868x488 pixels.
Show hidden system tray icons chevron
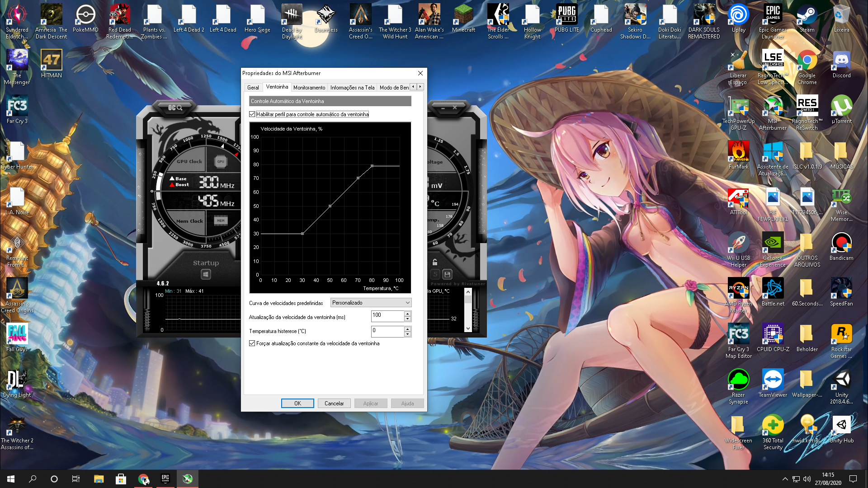click(785, 479)
